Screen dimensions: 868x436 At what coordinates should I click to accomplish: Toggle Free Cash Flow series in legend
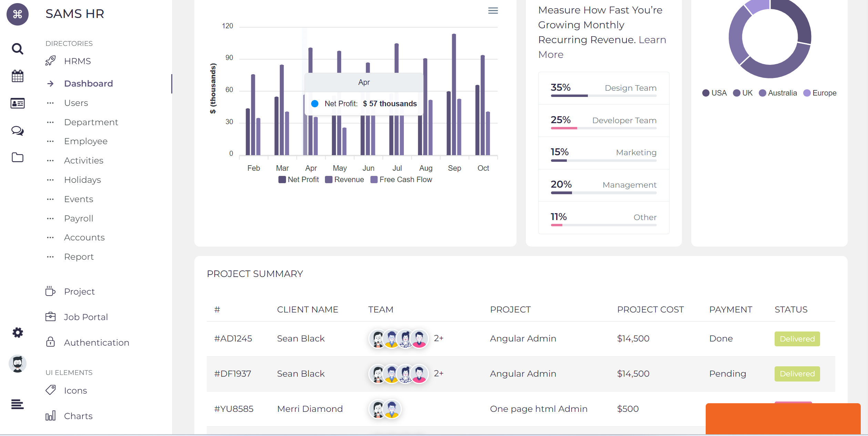(401, 179)
